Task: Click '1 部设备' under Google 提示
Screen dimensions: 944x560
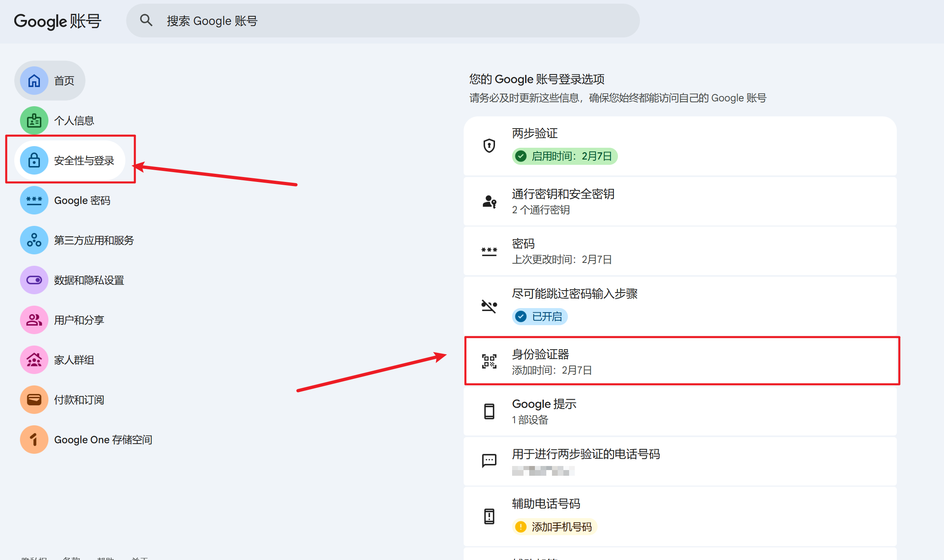Action: point(530,420)
